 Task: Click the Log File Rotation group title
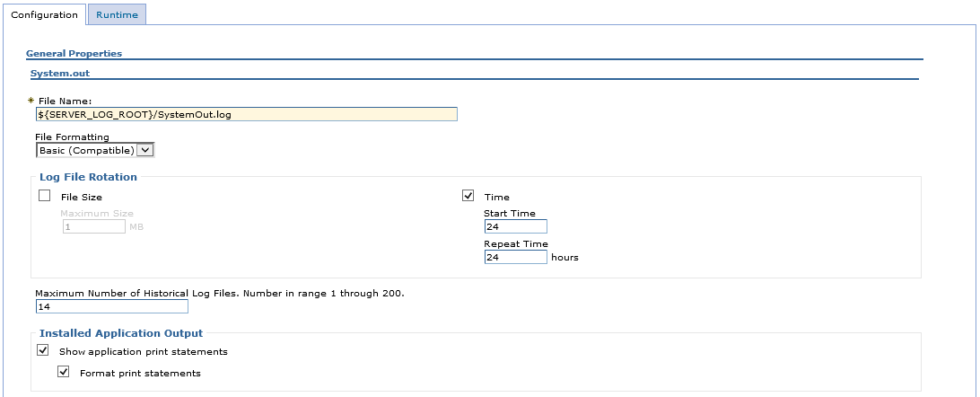click(88, 177)
